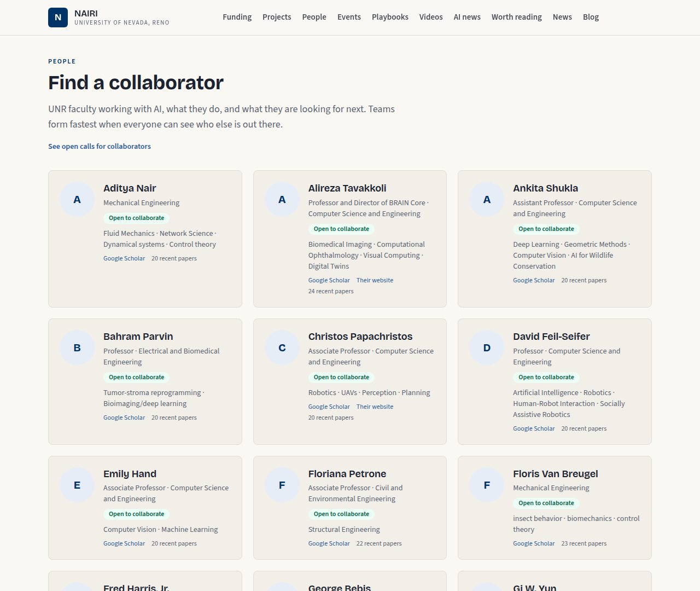Open Ankita Shukla's Google Scholar link
Viewport: 700px width, 591px height.
[x=534, y=280]
